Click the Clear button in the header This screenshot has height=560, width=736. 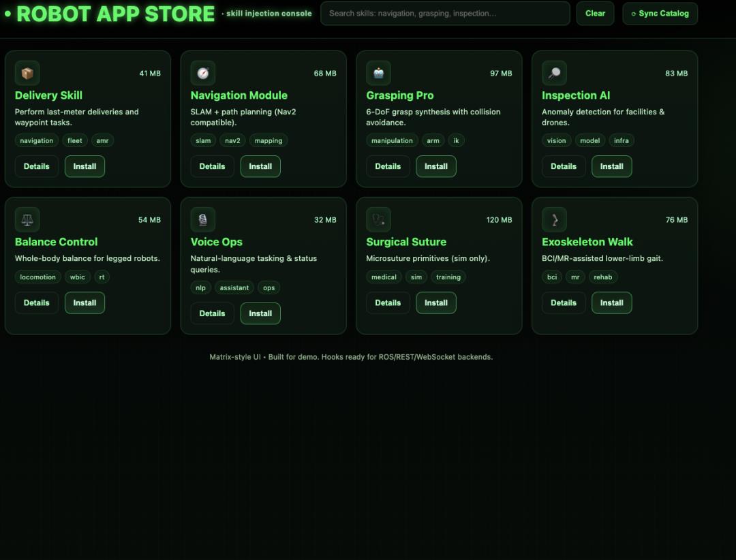tap(595, 13)
